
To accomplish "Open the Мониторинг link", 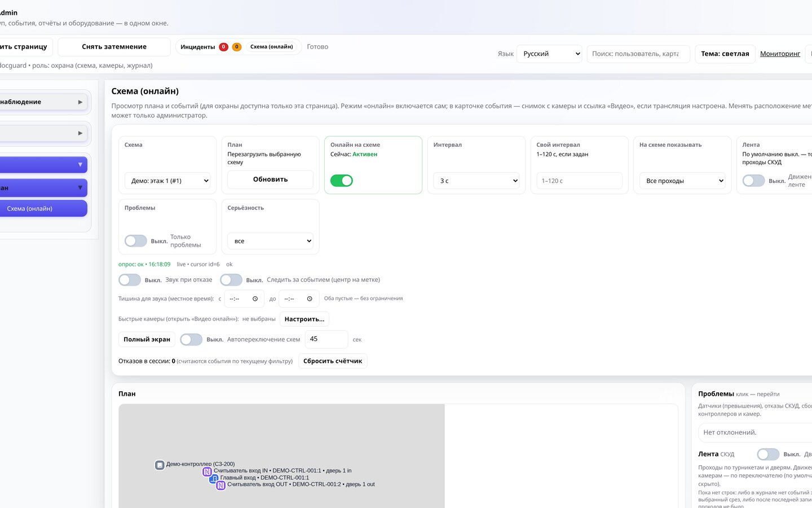I will pos(780,54).
